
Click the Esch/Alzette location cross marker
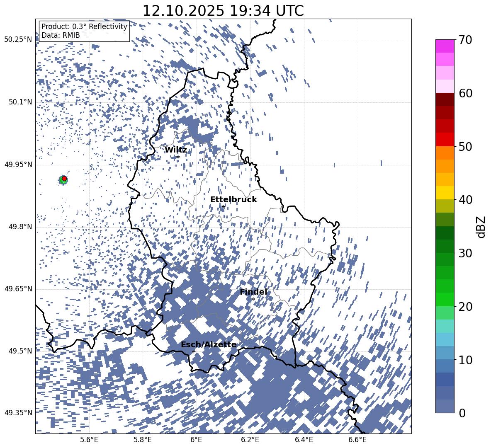[x=194, y=351]
